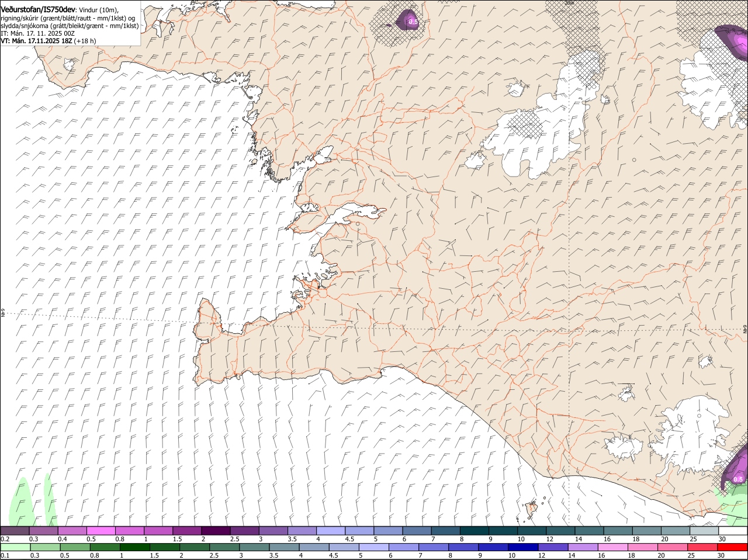This screenshot has height=560, width=748.
Task: Pick the dark teal 8 swatch in upper legend
Action: [x=475, y=531]
